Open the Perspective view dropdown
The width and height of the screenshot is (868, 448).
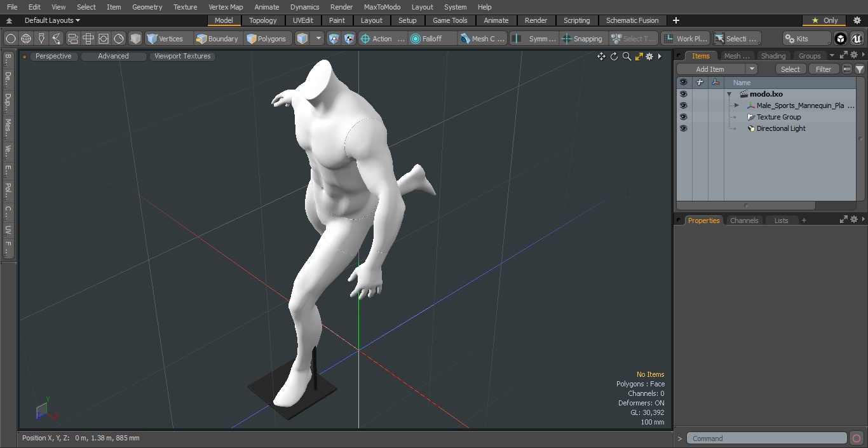(x=53, y=57)
